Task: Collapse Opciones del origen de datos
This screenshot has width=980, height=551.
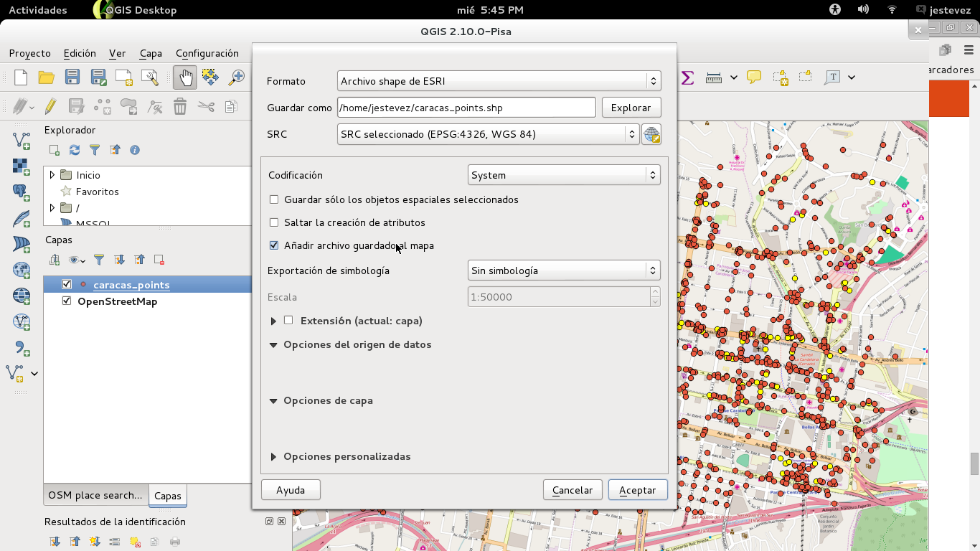Action: (273, 344)
